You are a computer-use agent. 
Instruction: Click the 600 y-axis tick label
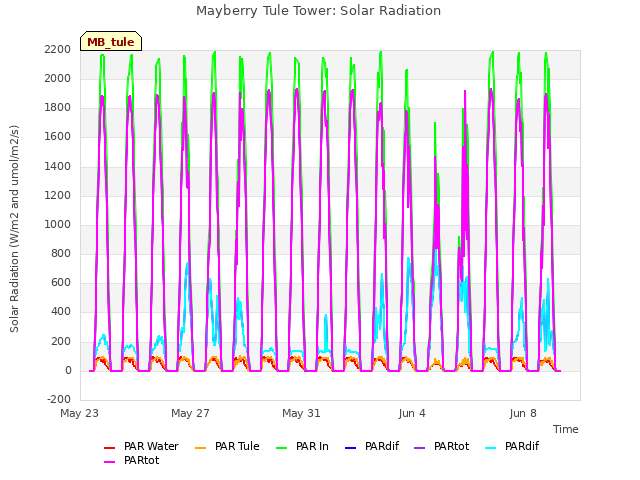(x=61, y=283)
